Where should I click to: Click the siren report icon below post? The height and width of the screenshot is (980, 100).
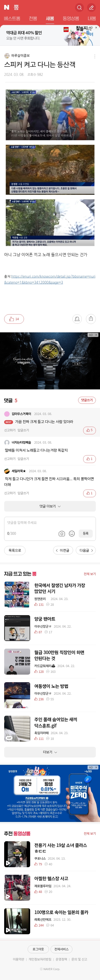coord(77,319)
